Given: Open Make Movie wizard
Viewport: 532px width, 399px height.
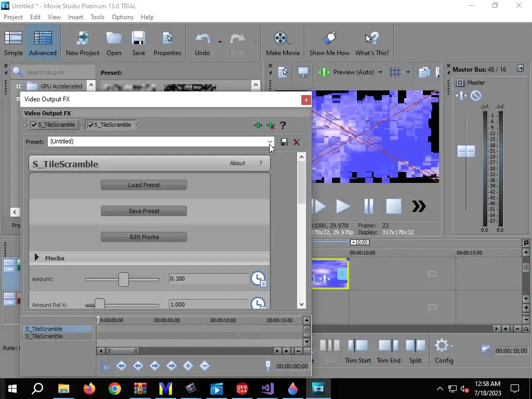Looking at the screenshot, I should (x=283, y=44).
